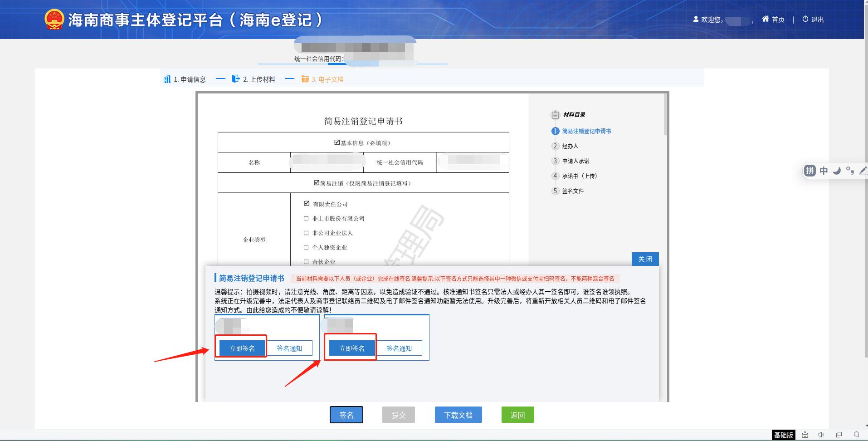This screenshot has height=441, width=868.
Task: Go to step 1. 申请信息
Action: pos(185,79)
